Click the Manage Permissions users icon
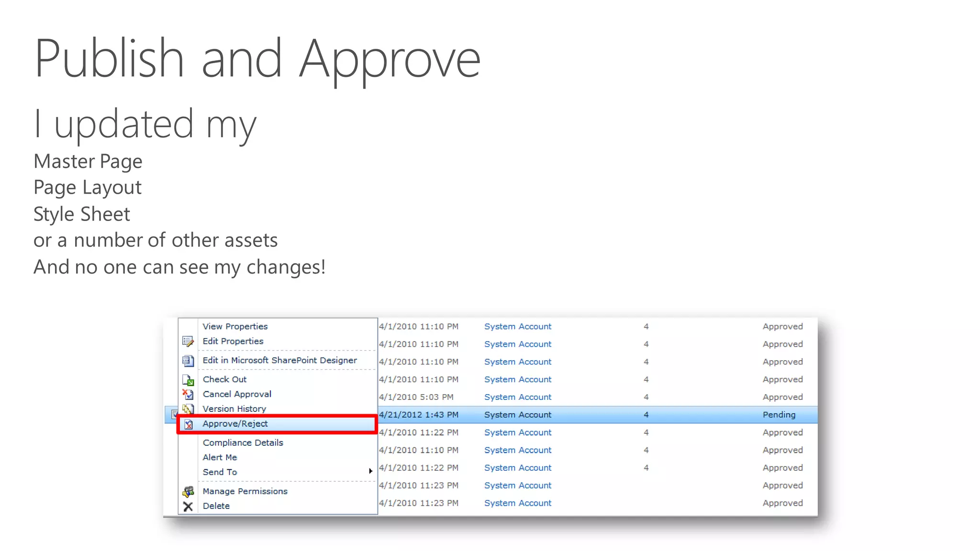This screenshot has height=551, width=980. tap(188, 492)
